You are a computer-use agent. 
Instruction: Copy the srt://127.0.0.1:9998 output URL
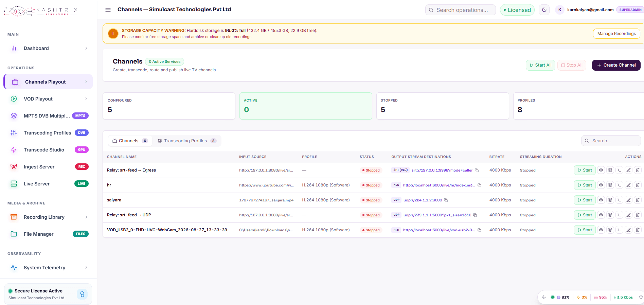[x=477, y=171]
